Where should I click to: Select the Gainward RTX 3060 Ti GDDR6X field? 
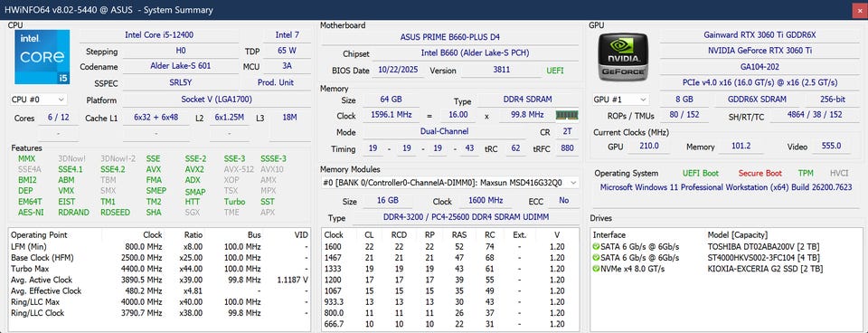point(759,34)
